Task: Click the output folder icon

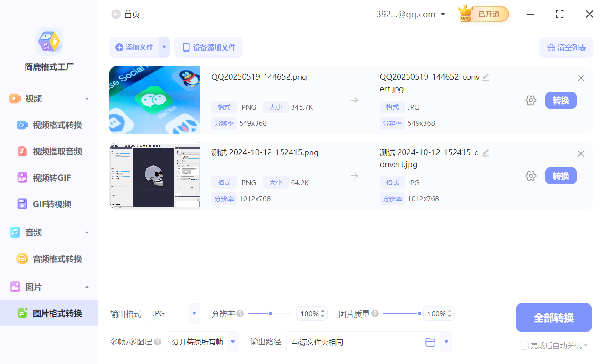Action: (430, 342)
